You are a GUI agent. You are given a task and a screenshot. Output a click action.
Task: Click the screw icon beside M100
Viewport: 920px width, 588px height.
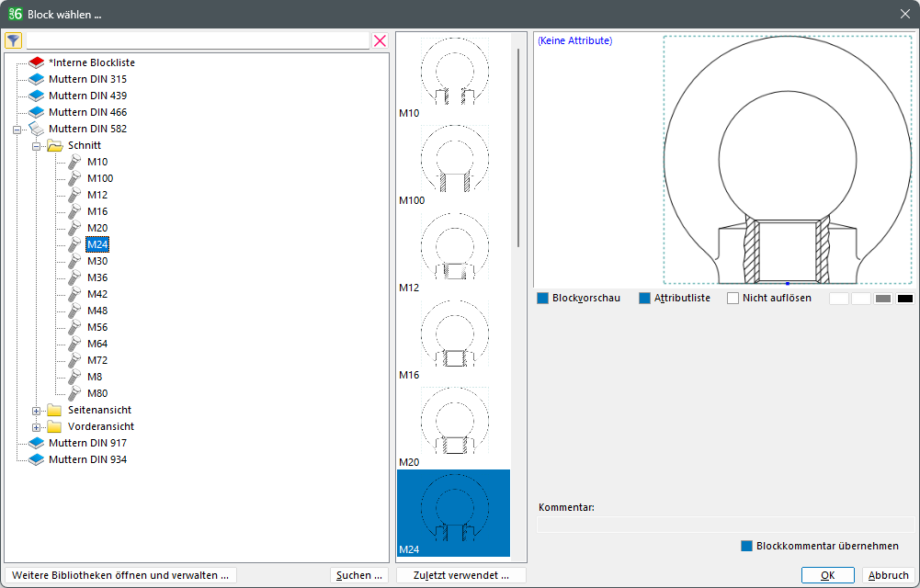74,178
